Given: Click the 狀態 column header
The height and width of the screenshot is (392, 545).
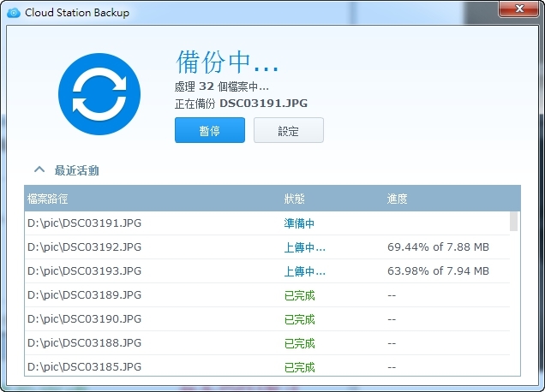Looking at the screenshot, I should (295, 199).
